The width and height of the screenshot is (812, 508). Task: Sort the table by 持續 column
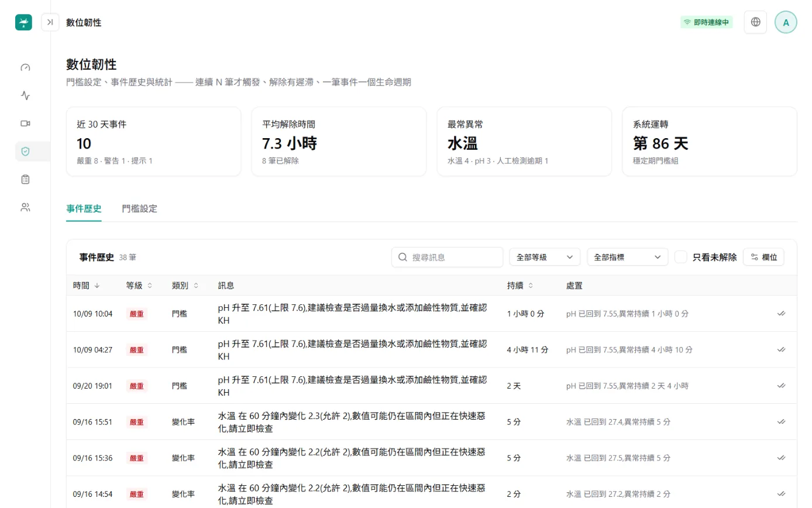(x=521, y=286)
